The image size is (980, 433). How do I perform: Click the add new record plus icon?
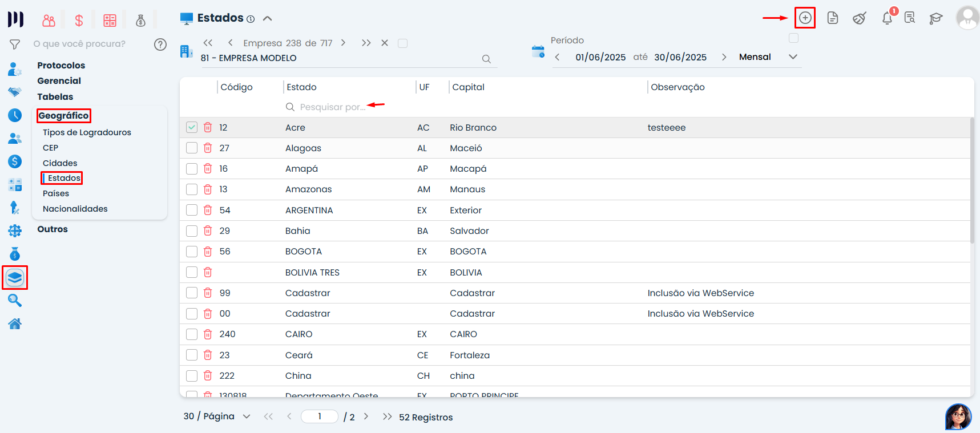[805, 18]
